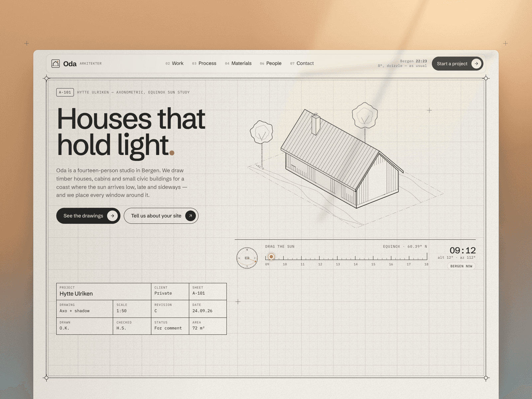Click the sun slider handle at 09
532x399 pixels.
[x=271, y=257]
